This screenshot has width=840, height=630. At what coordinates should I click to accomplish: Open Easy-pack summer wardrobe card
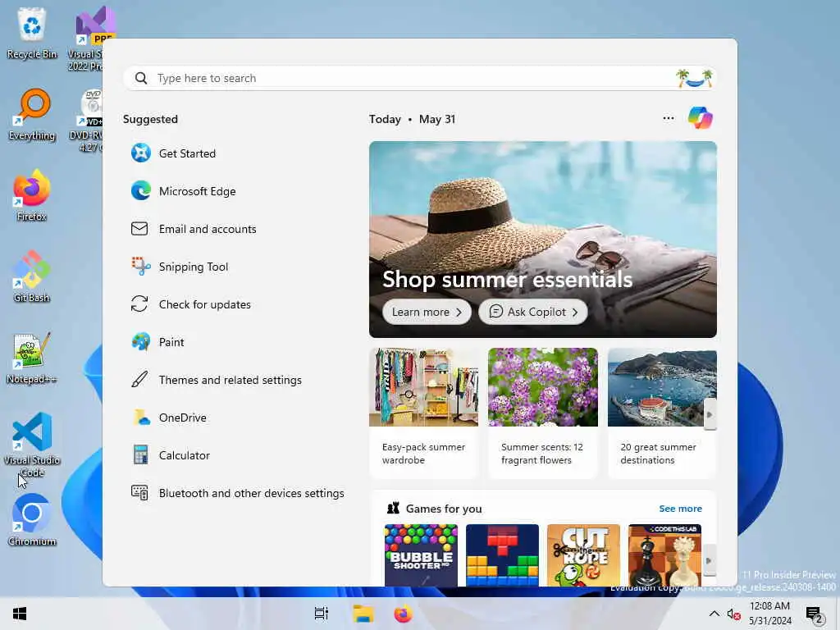(424, 413)
